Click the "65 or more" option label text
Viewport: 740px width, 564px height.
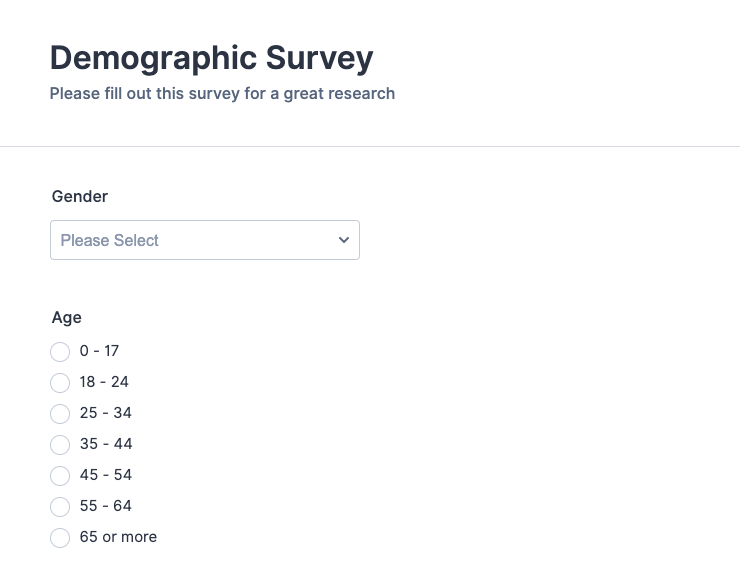tap(118, 537)
